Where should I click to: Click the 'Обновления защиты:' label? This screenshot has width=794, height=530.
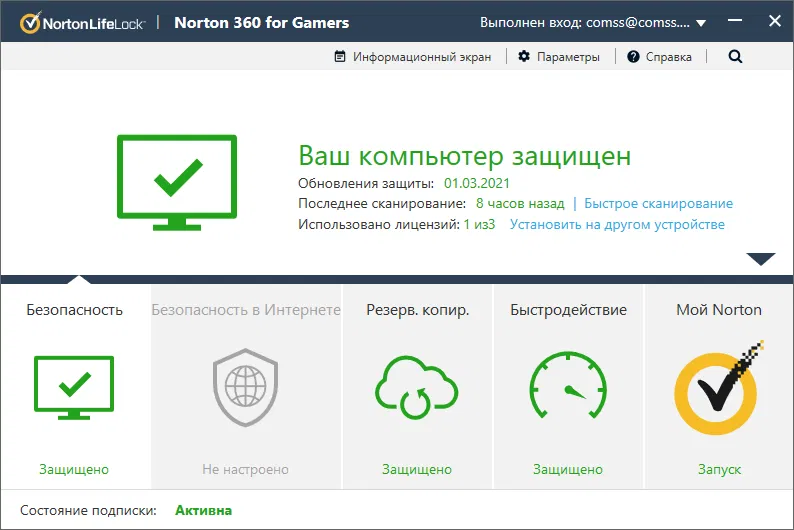click(366, 183)
